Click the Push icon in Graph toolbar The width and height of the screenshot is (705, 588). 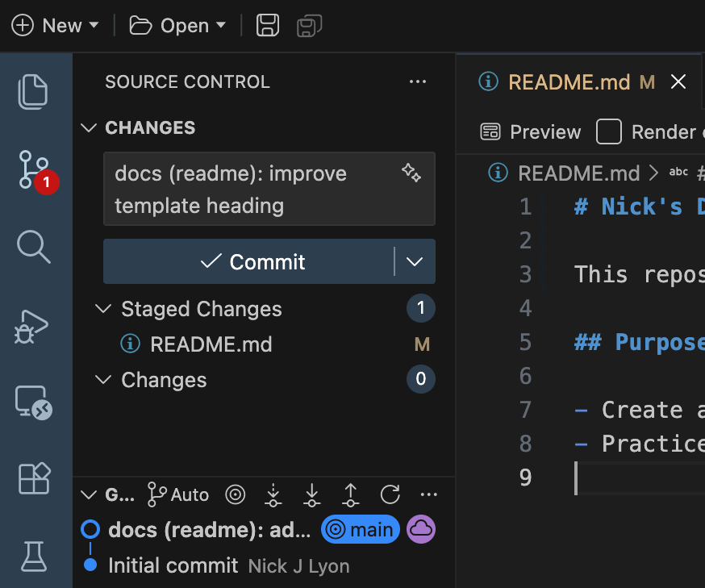[351, 494]
